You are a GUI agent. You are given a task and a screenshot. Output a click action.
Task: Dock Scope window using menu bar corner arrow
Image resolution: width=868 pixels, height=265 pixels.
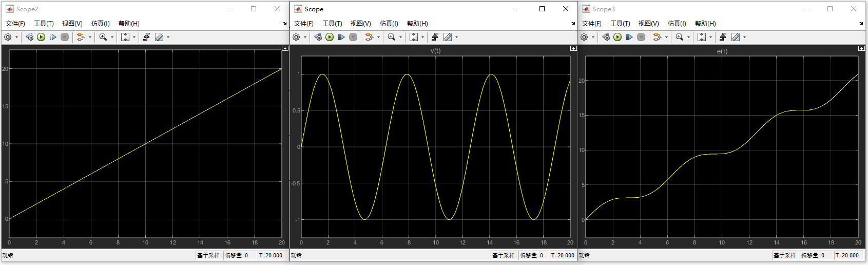pos(573,24)
